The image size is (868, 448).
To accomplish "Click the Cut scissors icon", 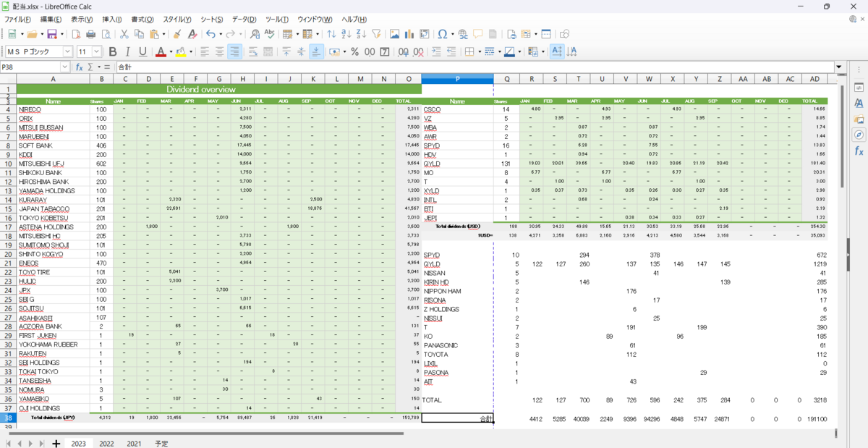I will 124,34.
